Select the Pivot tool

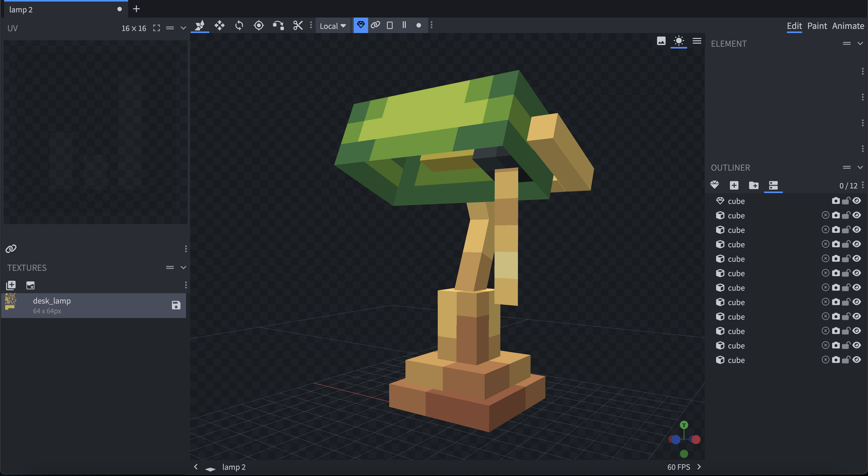(259, 25)
